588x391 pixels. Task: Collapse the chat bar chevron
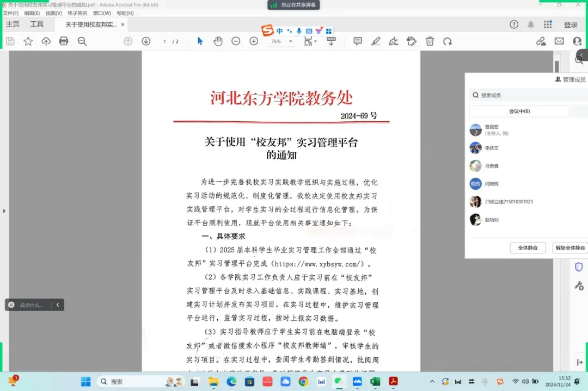(x=58, y=305)
